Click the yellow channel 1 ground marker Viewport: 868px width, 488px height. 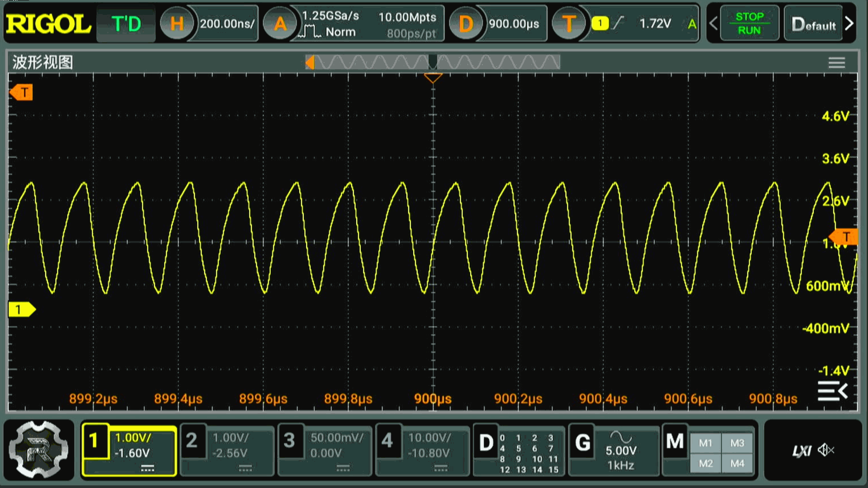tap(22, 309)
